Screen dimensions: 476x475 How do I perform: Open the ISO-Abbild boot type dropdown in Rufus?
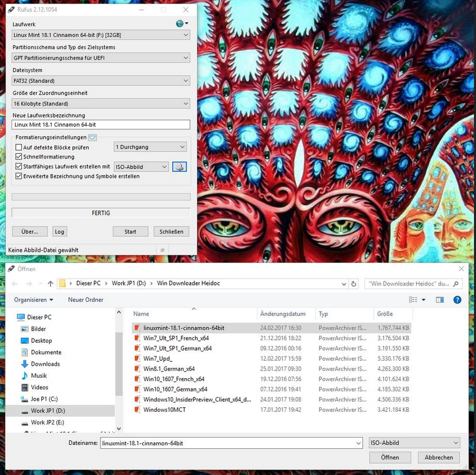point(141,167)
